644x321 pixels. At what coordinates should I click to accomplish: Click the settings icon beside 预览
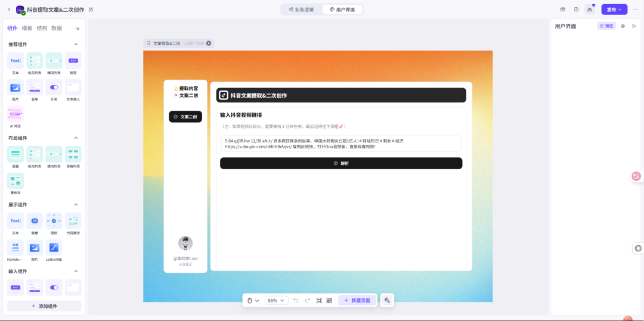coord(623,26)
